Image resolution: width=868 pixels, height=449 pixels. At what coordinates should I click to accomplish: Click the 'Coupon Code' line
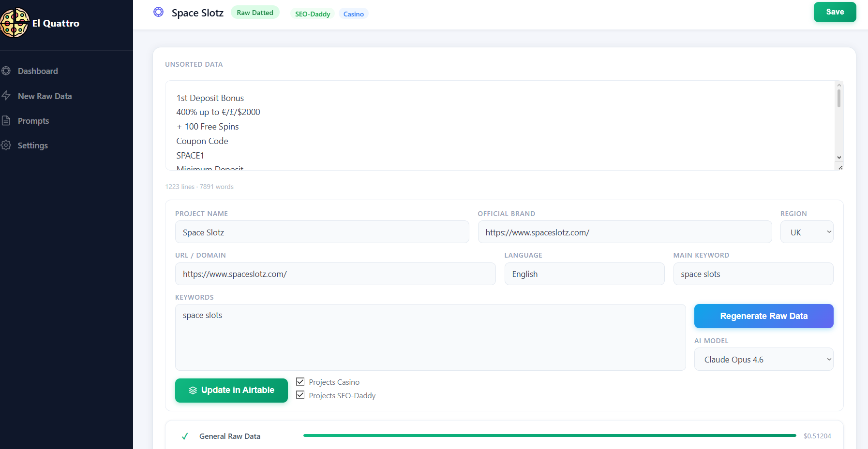point(202,141)
